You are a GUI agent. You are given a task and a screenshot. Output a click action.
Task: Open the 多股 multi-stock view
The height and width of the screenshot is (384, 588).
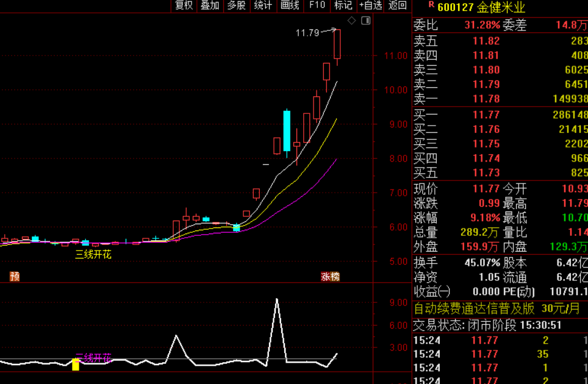point(237,5)
